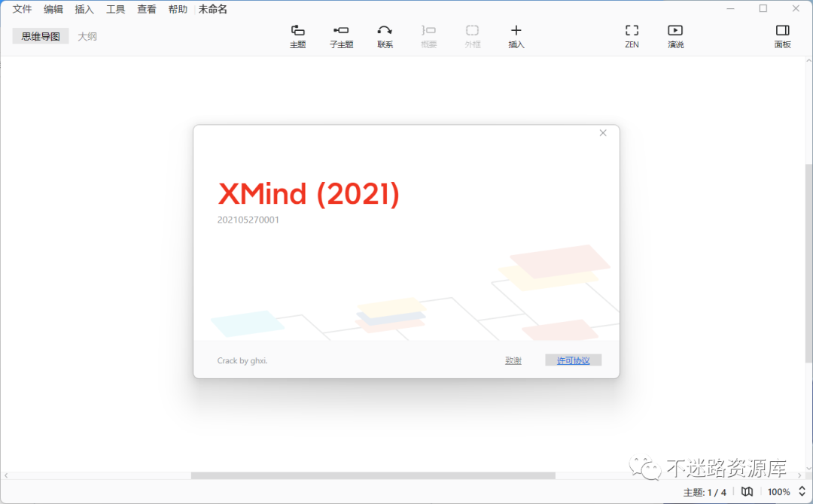Viewport: 813px width, 504px height.
Task: Click the 100% zoom value
Action: click(x=779, y=492)
